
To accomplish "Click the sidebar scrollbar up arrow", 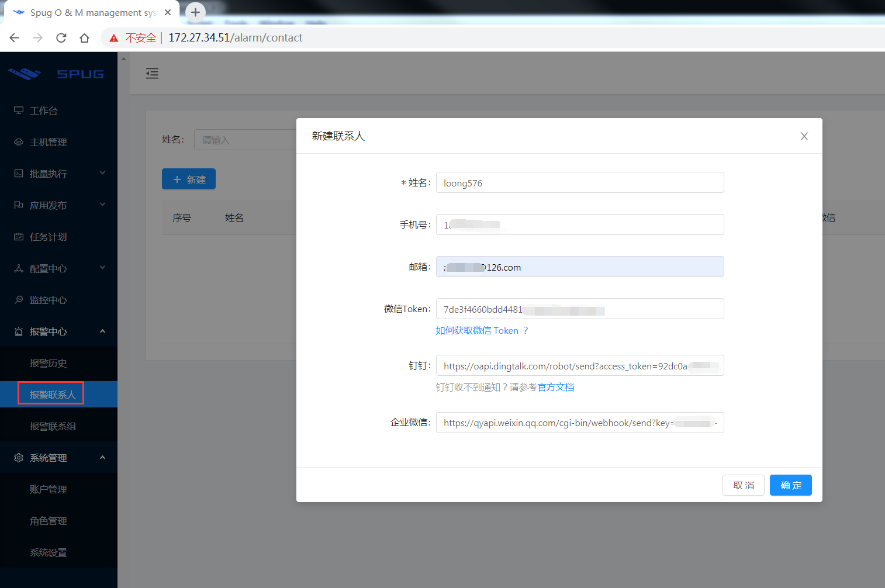I will pyautogui.click(x=123, y=58).
